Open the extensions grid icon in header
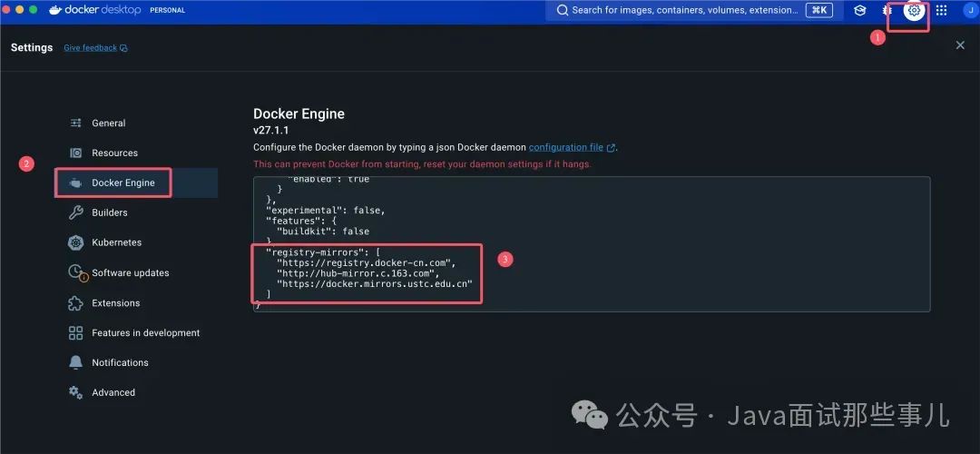The image size is (980, 454). click(x=941, y=10)
